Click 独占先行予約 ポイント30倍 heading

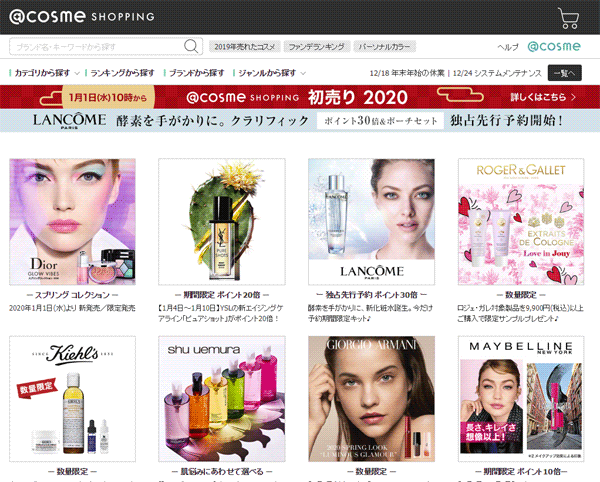(x=372, y=295)
